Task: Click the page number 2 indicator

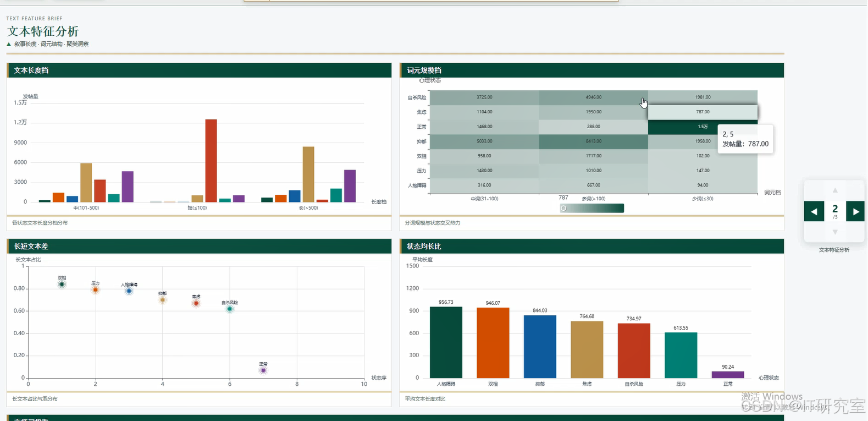Action: tap(835, 209)
